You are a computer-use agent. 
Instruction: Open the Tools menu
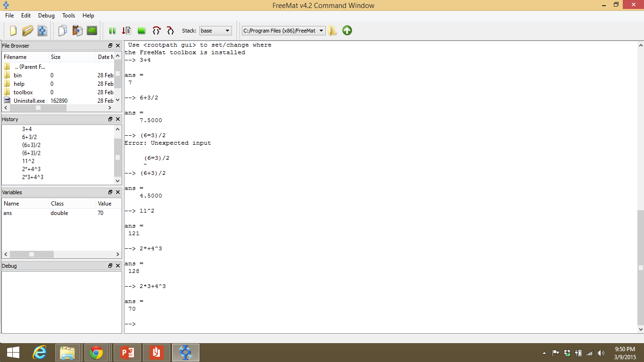point(69,16)
